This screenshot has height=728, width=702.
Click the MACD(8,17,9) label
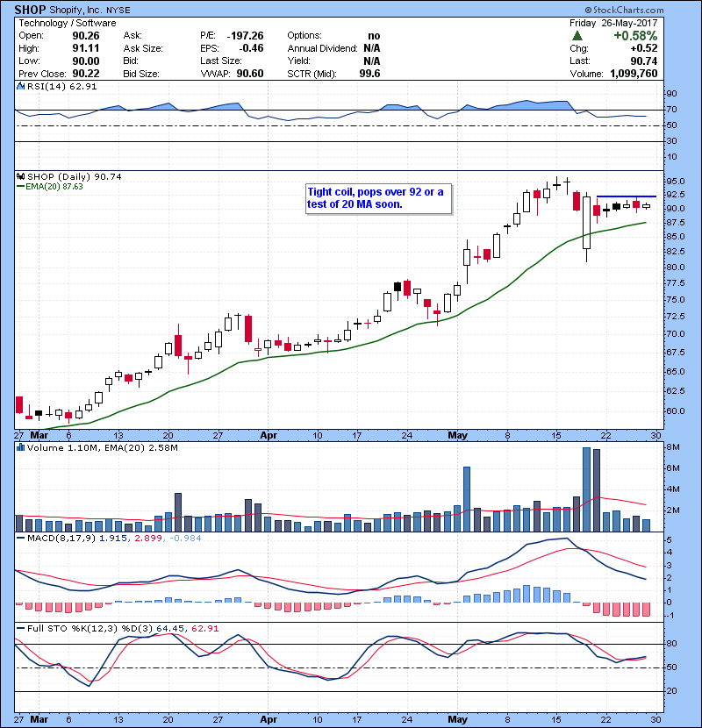click(x=61, y=539)
